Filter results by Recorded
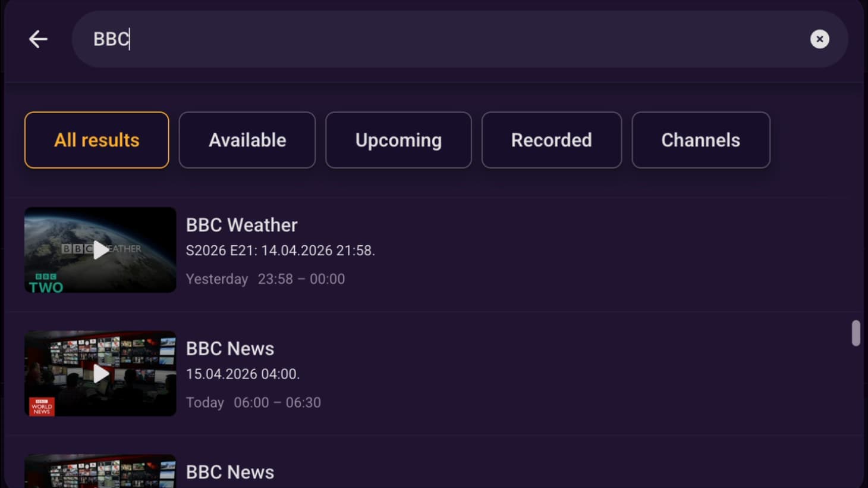 click(x=552, y=140)
